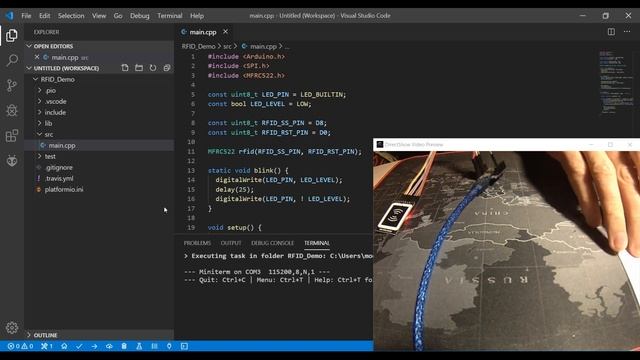The width and height of the screenshot is (640, 360).
Task: Click the tools count status item
Action: pyautogui.click(x=47, y=346)
